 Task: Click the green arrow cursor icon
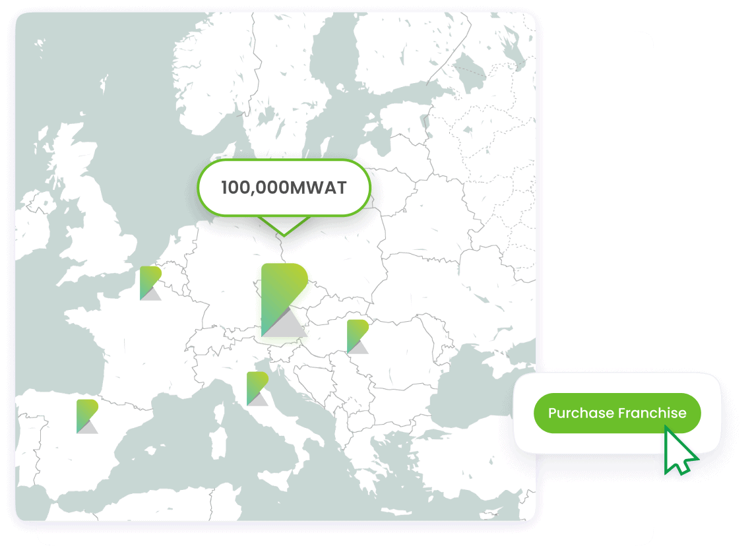[x=679, y=452]
